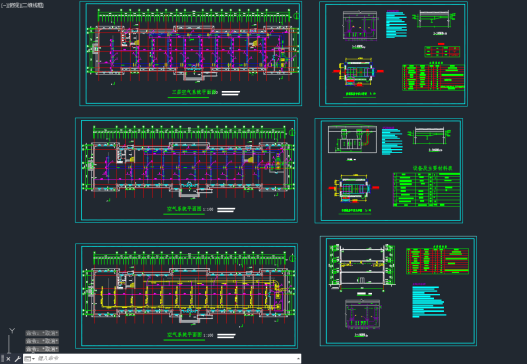Screen dimensions: 527x364
Task: Open recent commands dropdown in command line
Action: (30, 359)
